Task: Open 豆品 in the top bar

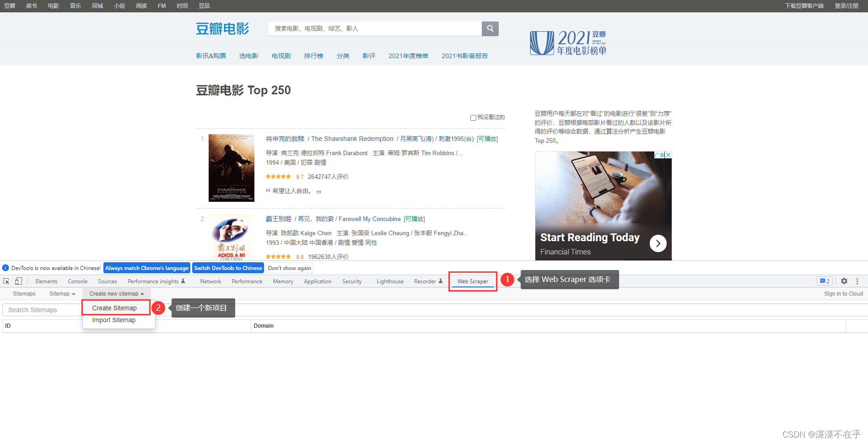Action: pos(205,6)
